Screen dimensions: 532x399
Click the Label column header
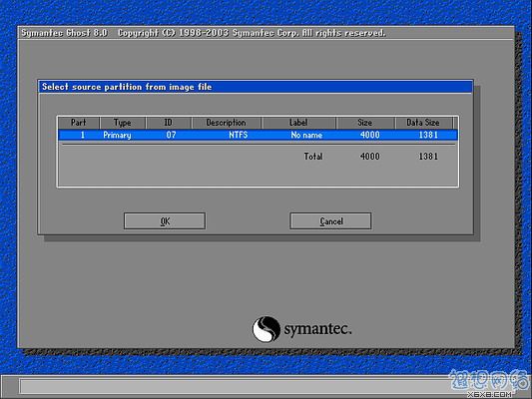(x=298, y=123)
